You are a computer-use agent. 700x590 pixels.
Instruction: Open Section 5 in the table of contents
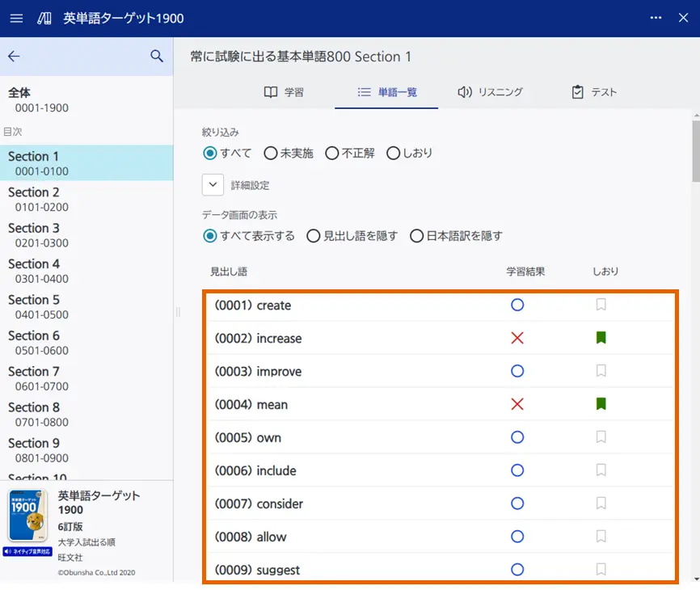coord(34,306)
